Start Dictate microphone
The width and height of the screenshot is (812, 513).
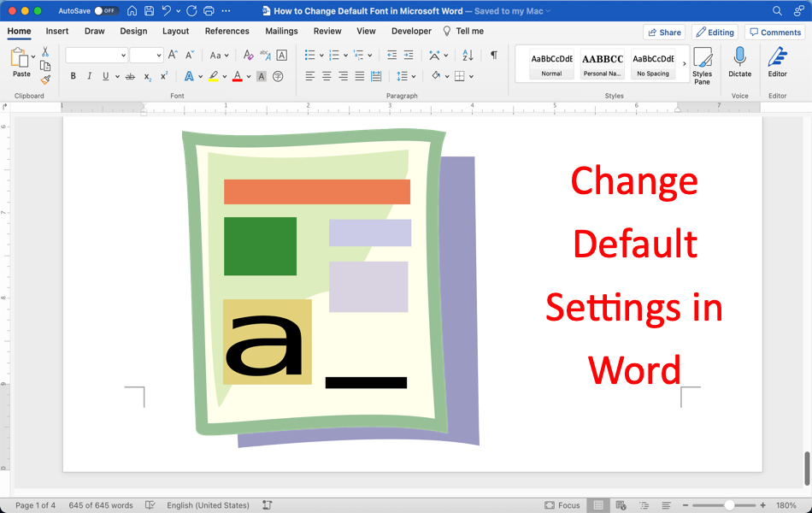pyautogui.click(x=740, y=62)
